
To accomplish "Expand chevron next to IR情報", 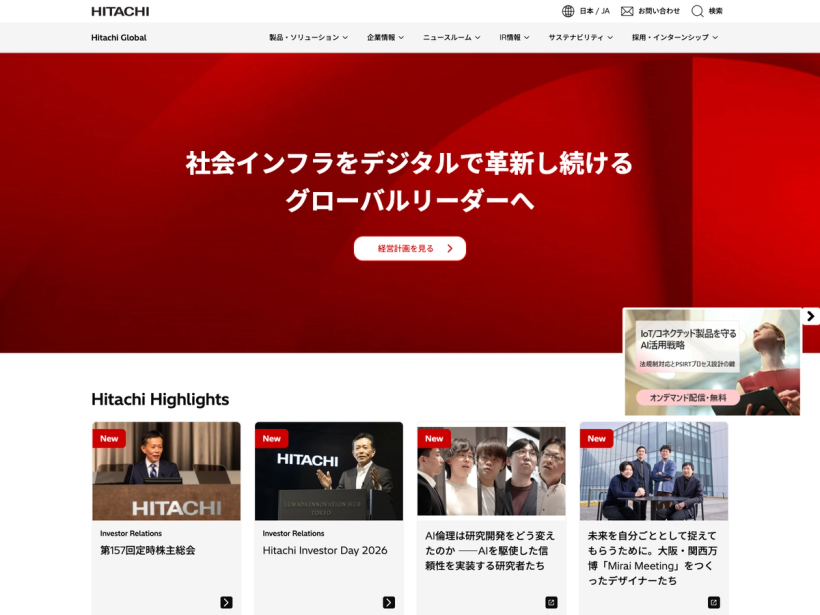I will (x=527, y=38).
